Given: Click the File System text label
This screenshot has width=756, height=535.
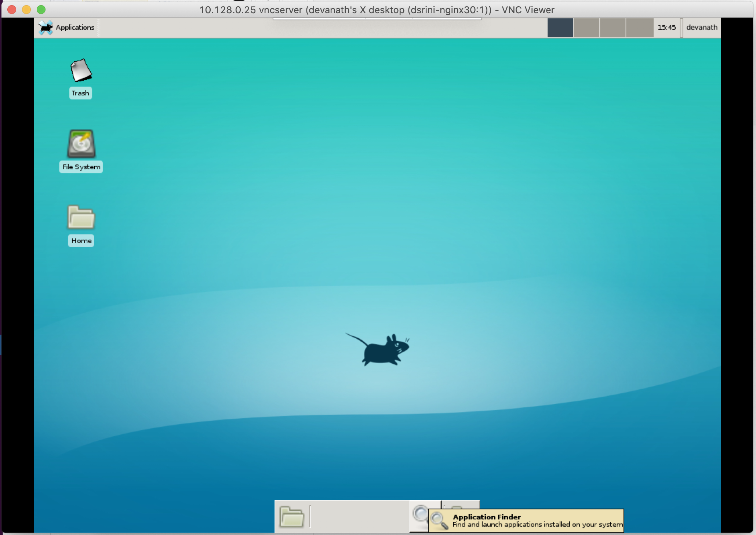Looking at the screenshot, I should pyautogui.click(x=81, y=167).
